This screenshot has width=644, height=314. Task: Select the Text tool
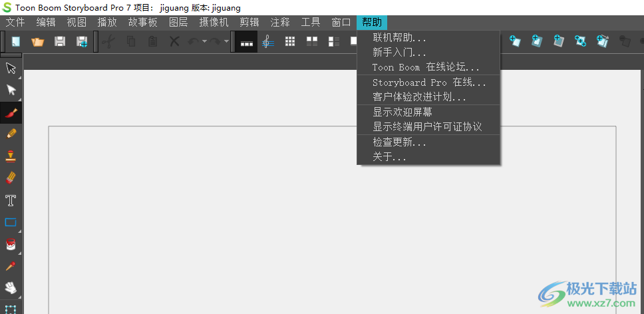pyautogui.click(x=11, y=201)
